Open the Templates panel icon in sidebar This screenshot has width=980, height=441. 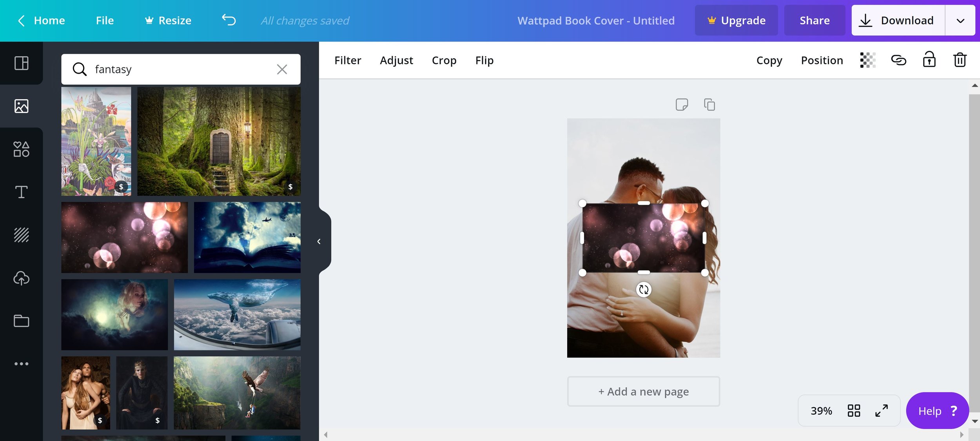point(21,63)
